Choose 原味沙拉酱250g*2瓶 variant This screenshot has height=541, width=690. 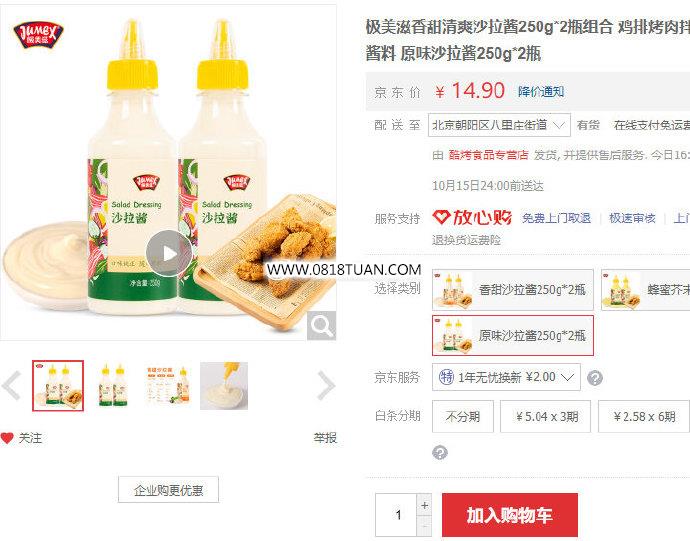pos(513,335)
